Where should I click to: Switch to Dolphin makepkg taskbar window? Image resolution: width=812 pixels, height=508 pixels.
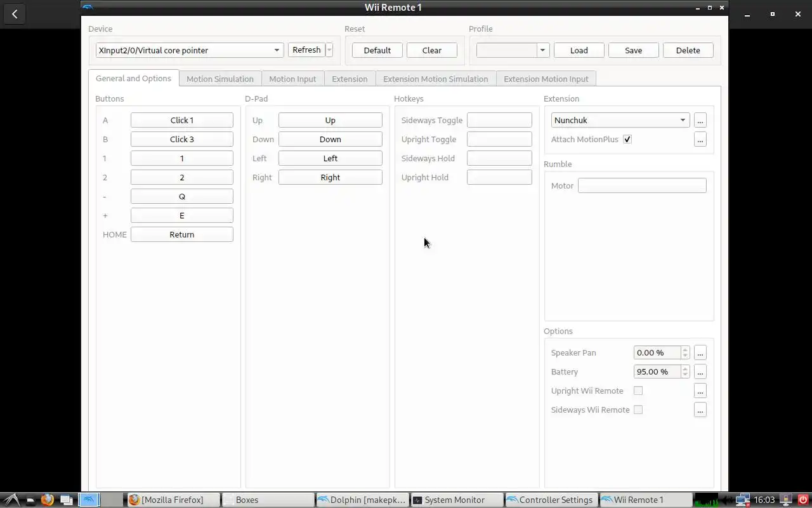[x=362, y=500]
